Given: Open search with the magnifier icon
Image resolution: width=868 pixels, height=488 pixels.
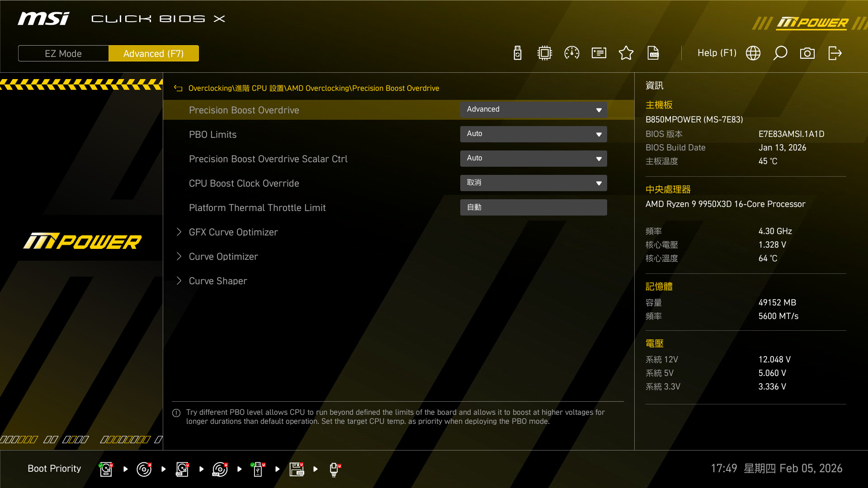Looking at the screenshot, I should tap(780, 53).
